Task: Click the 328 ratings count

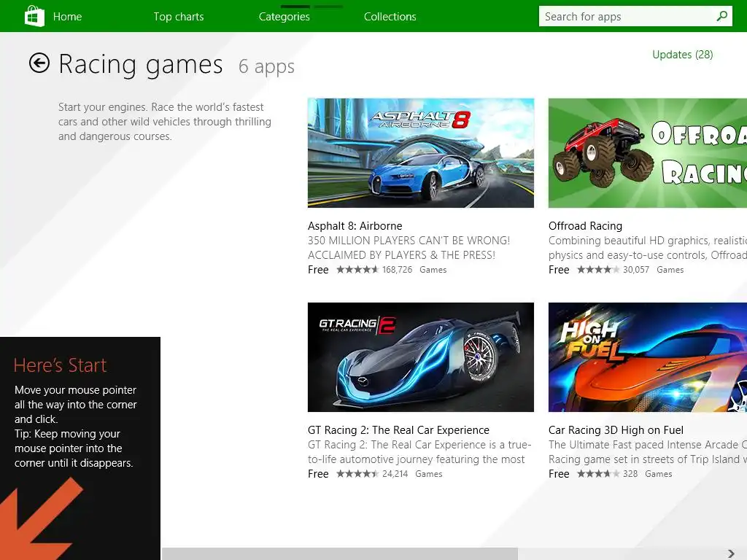Action: [630, 474]
